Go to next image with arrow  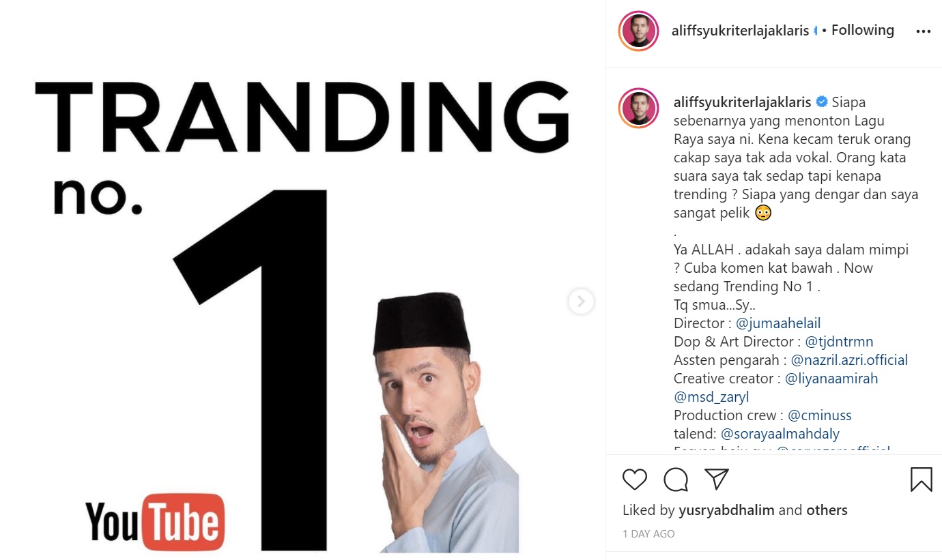581,301
